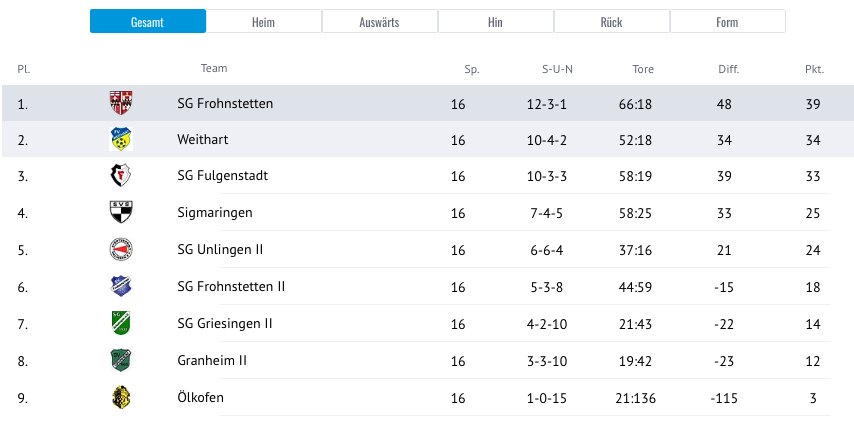The height and width of the screenshot is (445, 854).
Task: Open the Hin round tab
Action: point(496,22)
